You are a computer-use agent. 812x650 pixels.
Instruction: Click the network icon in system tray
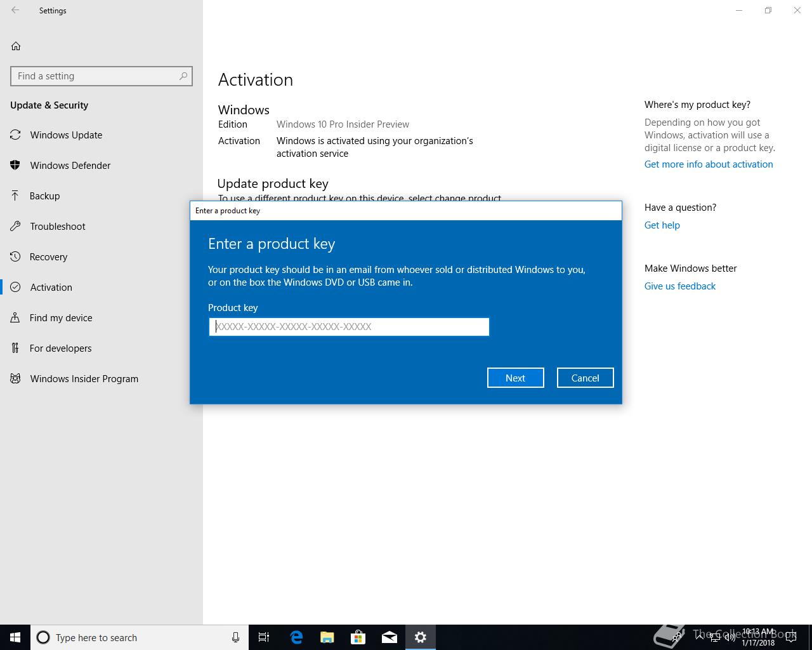click(715, 637)
